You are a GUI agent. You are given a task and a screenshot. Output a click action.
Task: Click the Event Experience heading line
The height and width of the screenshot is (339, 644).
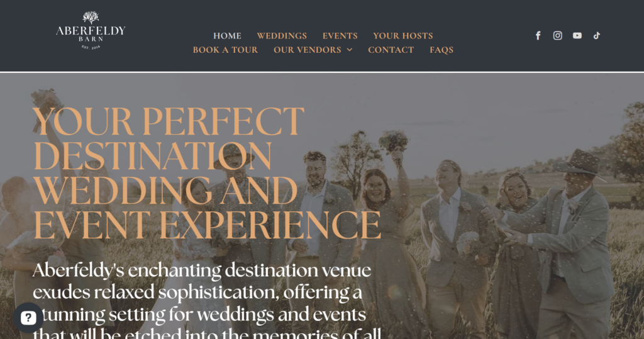207,225
